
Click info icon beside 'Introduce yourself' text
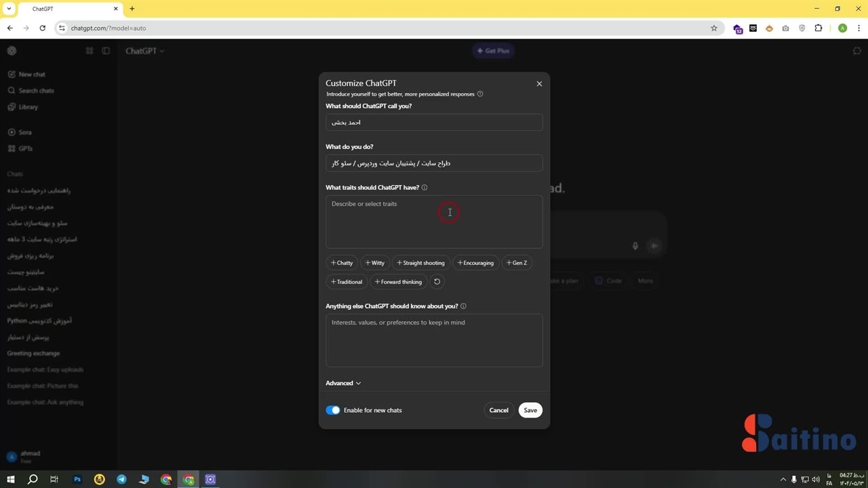(480, 94)
